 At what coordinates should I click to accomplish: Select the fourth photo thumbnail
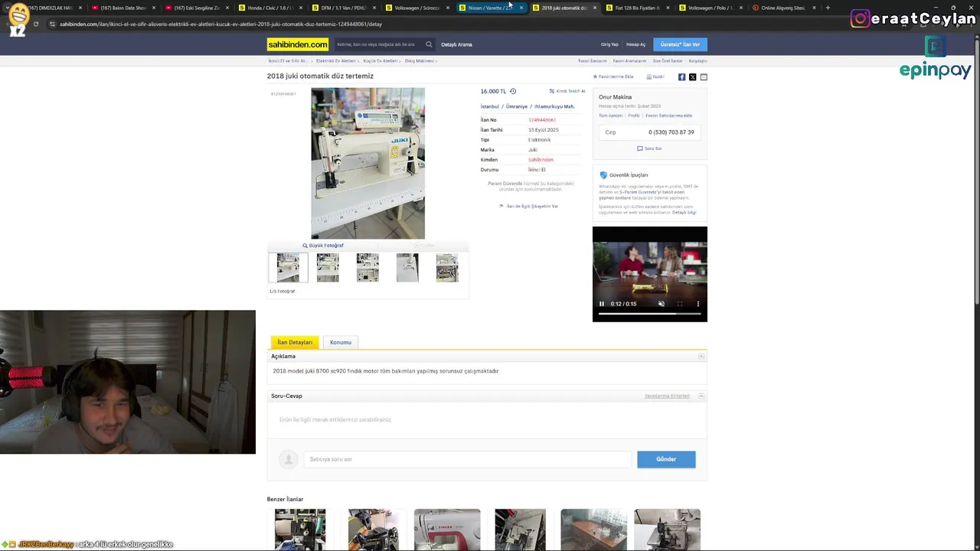pyautogui.click(x=407, y=268)
